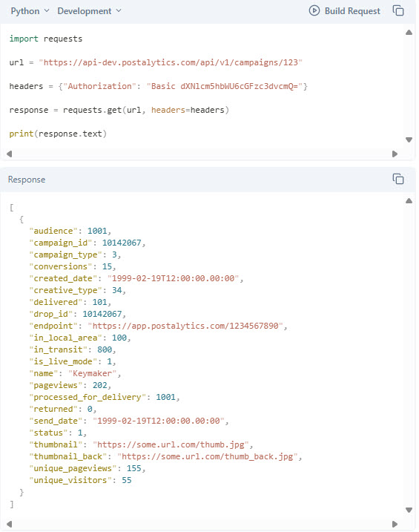Click the "in_local_area": 100 line
The height and width of the screenshot is (532, 419).
click(x=79, y=338)
